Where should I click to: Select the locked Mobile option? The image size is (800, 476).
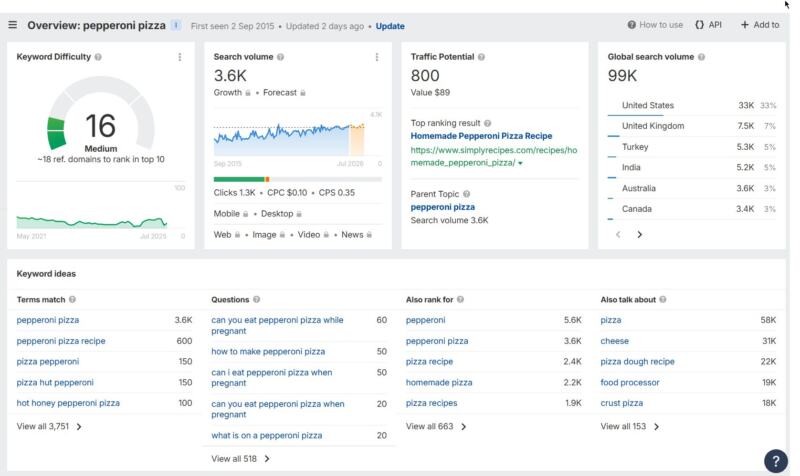(231, 214)
